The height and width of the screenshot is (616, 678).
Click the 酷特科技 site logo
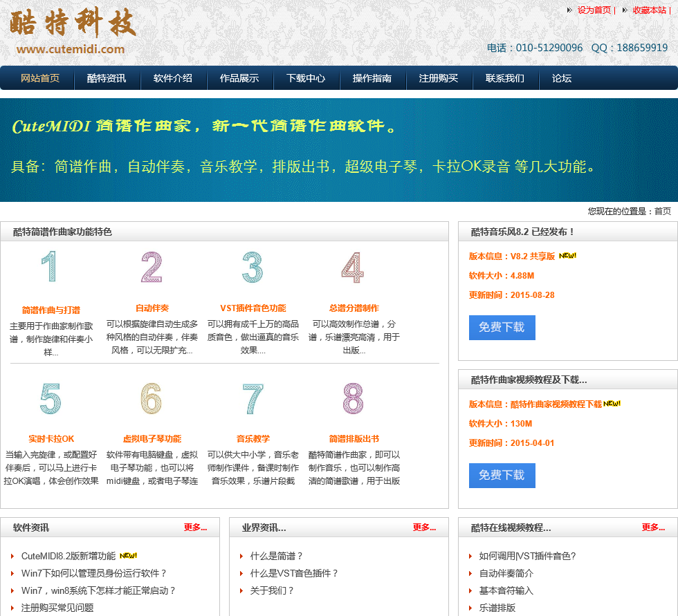(x=73, y=22)
